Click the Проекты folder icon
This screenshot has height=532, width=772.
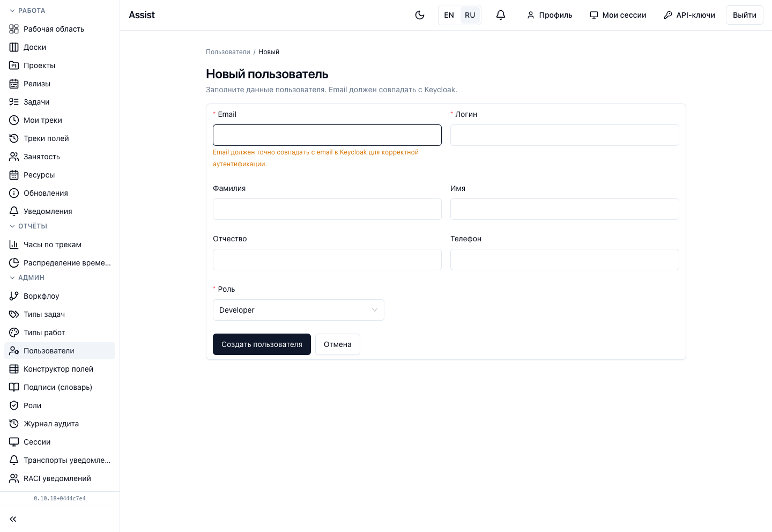coord(14,65)
